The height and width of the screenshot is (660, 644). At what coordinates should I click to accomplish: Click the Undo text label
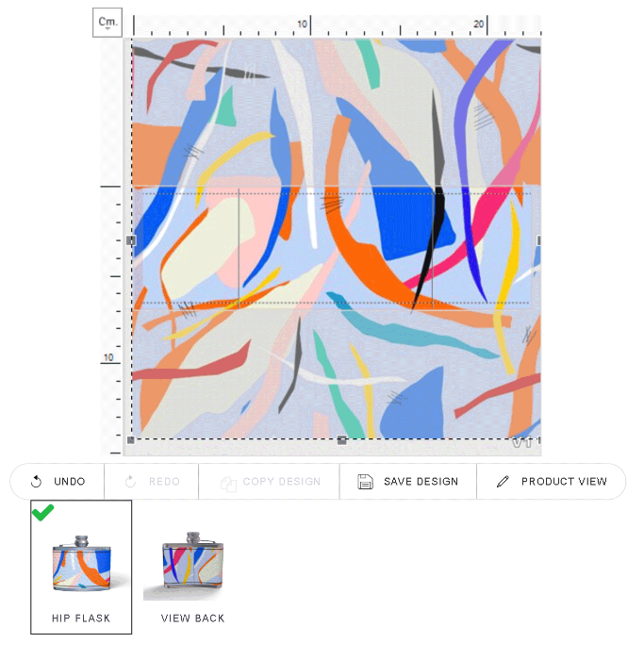click(x=70, y=482)
